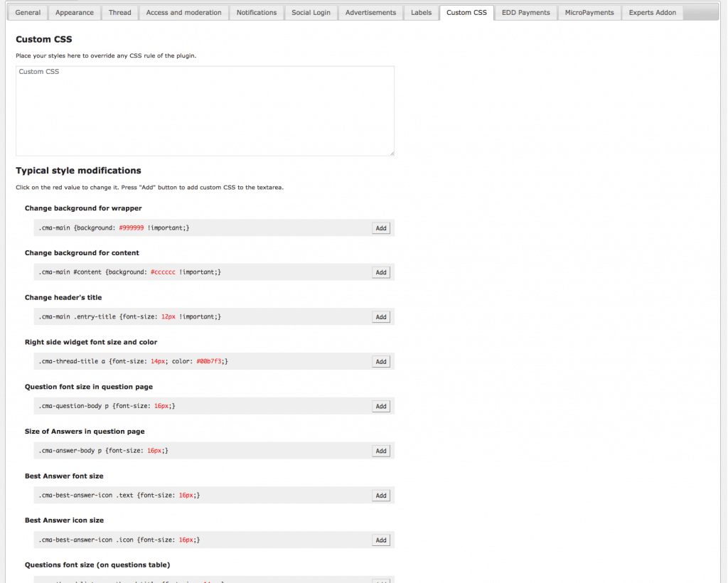Add the Best Answer font size rule
728x583 pixels.
[380, 495]
